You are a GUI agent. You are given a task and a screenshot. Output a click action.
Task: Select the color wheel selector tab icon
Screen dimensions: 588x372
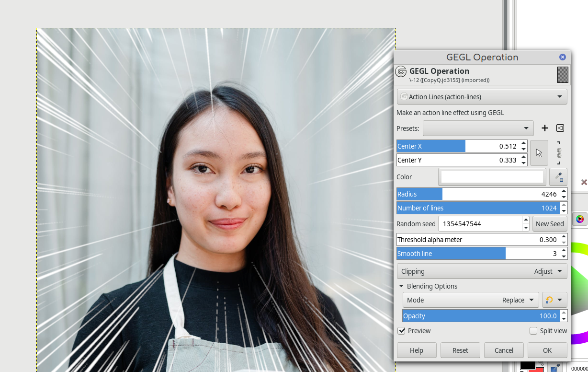[x=580, y=219]
